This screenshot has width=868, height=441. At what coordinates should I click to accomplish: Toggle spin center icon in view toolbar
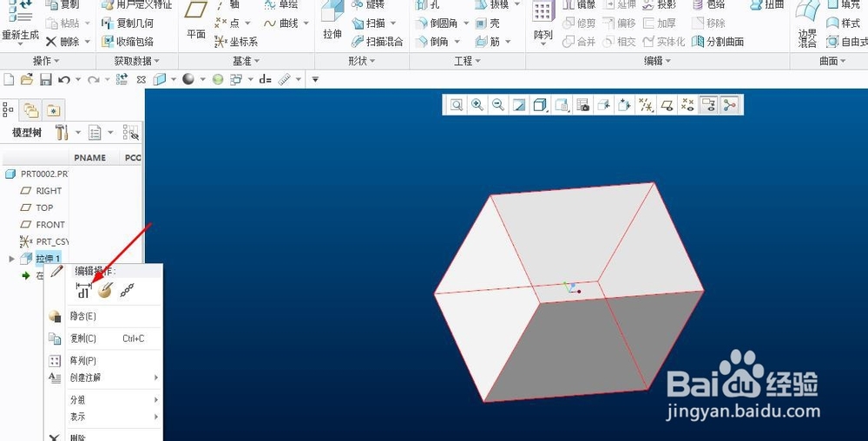point(730,105)
